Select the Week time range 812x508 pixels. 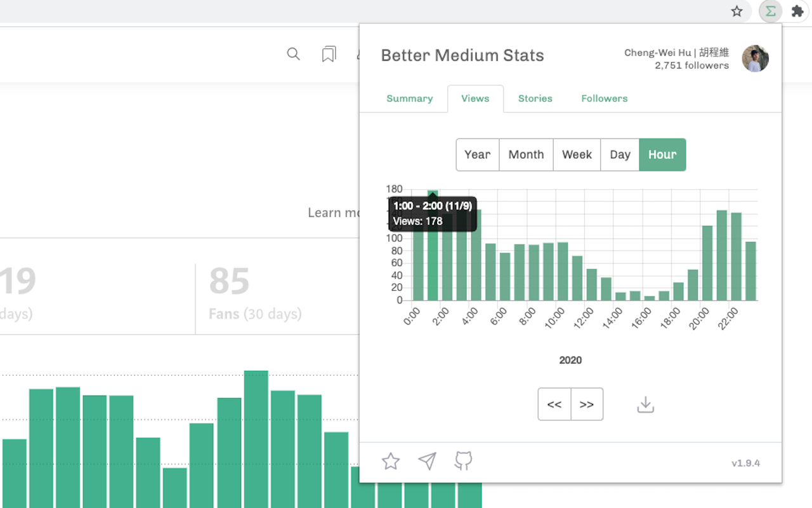(x=577, y=154)
